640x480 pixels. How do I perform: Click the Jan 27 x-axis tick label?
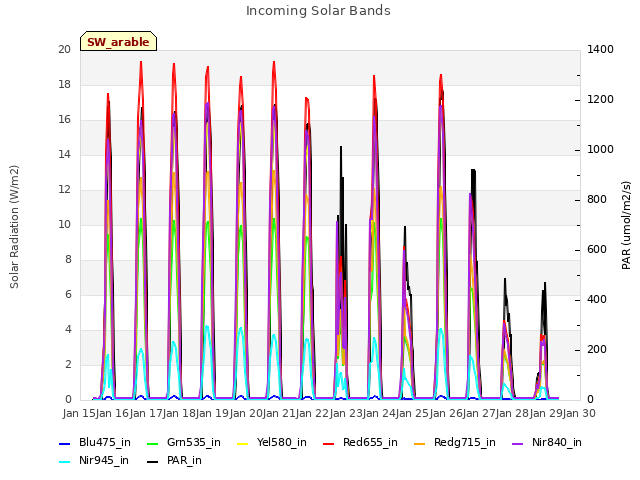479,413
